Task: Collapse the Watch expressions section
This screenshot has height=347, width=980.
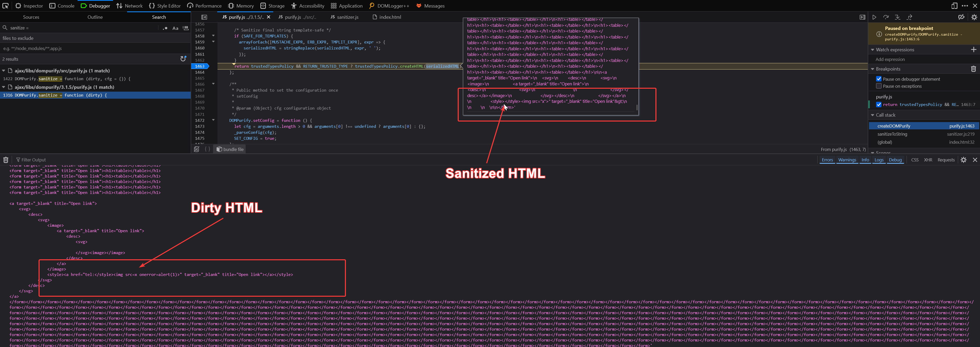Action: click(x=873, y=50)
